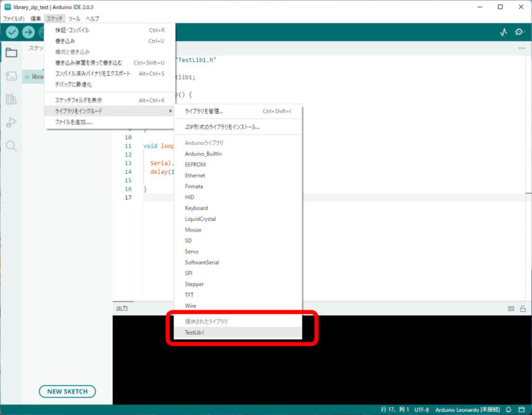Open the Serial Monitor icon
The image size is (532, 415).
[x=519, y=32]
